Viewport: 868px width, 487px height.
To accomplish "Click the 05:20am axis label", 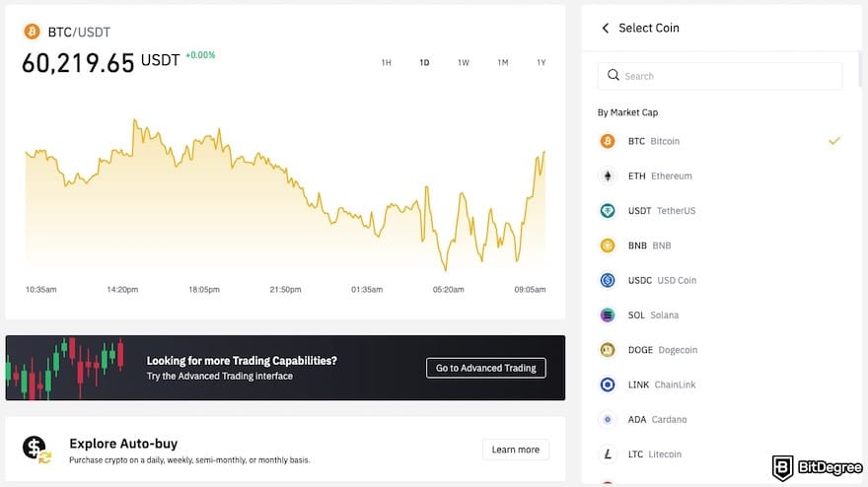I will point(449,290).
